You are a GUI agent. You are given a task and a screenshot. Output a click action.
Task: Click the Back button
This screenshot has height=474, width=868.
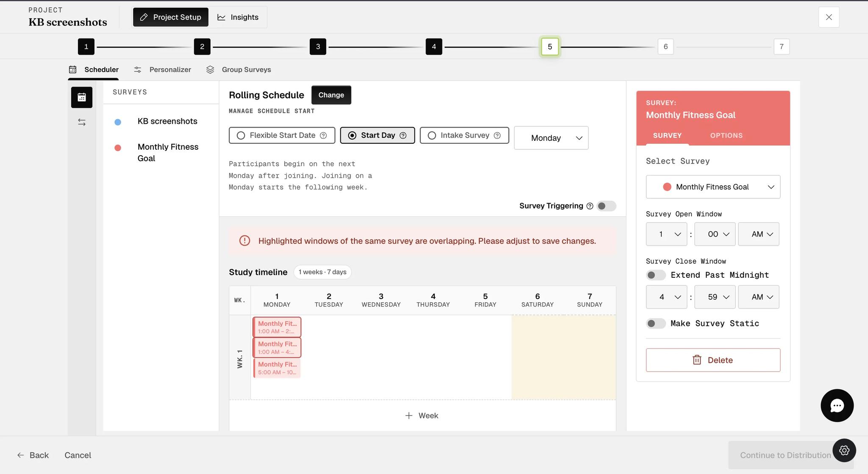coord(33,455)
